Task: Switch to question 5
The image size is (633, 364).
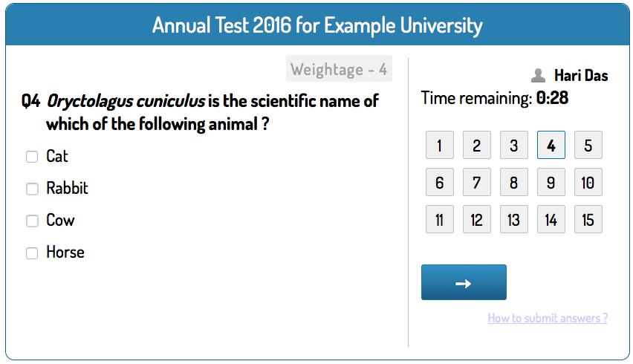Action: click(x=588, y=145)
